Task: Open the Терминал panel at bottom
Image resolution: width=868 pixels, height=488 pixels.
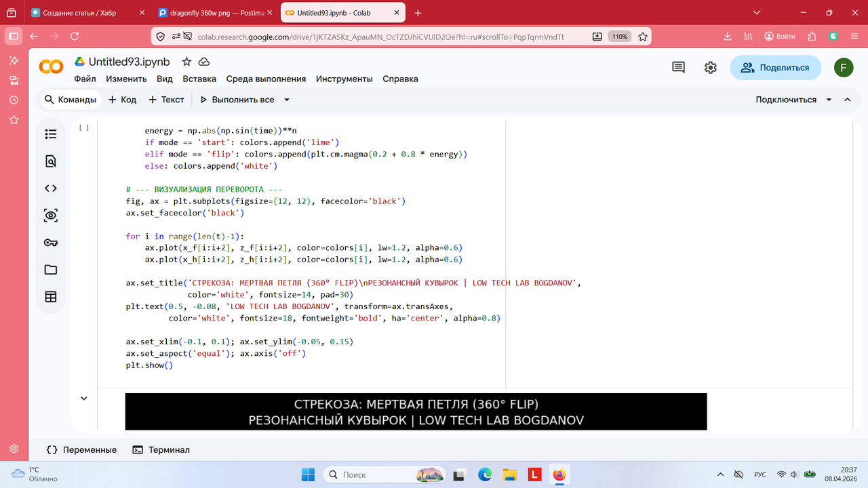Action: pyautogui.click(x=161, y=449)
